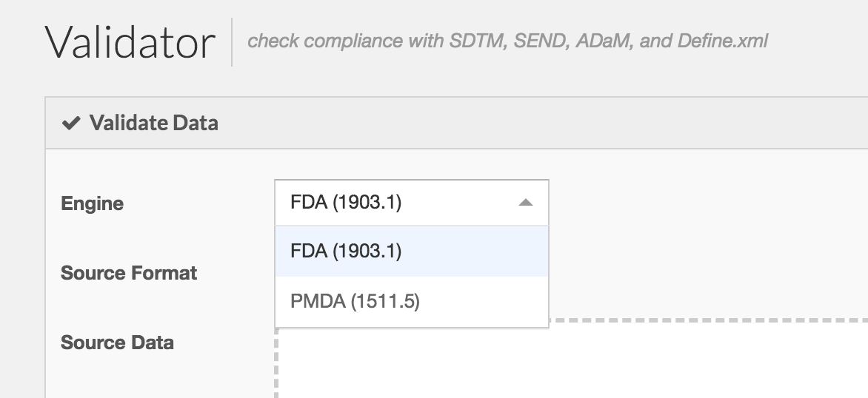Click the Engine field label
Image resolution: width=868 pixels, height=398 pixels.
point(93,203)
